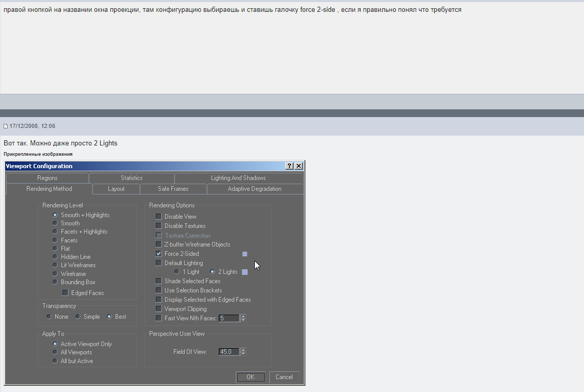Click the Field Of View input field
Image resolution: width=584 pixels, height=392 pixels.
coord(229,352)
